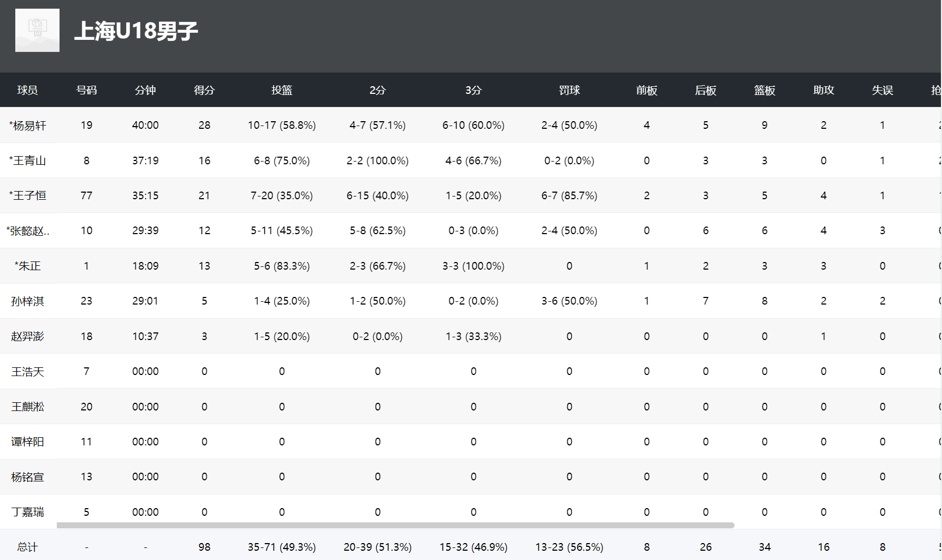Select player 王子恒's name
The width and height of the screenshot is (942, 560).
click(28, 195)
